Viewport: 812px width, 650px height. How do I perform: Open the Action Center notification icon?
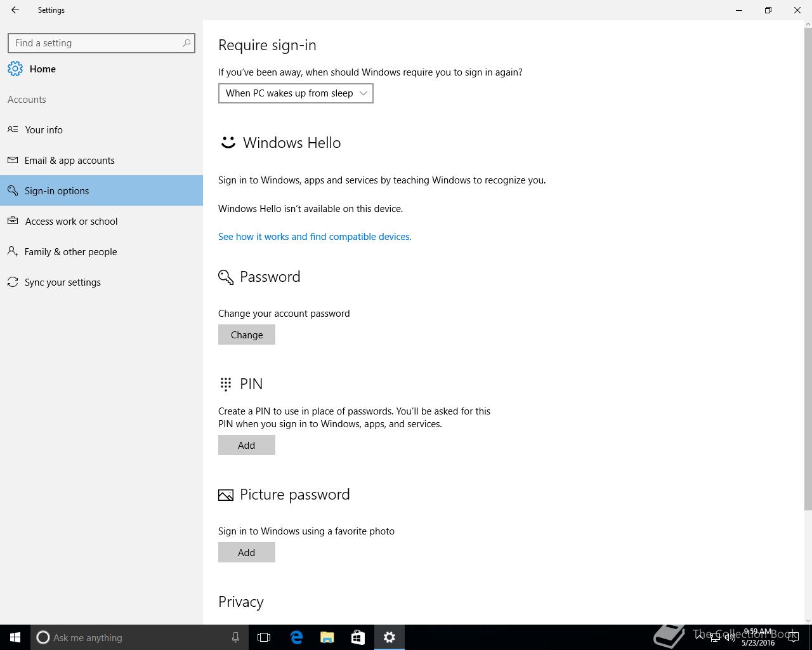pos(794,637)
